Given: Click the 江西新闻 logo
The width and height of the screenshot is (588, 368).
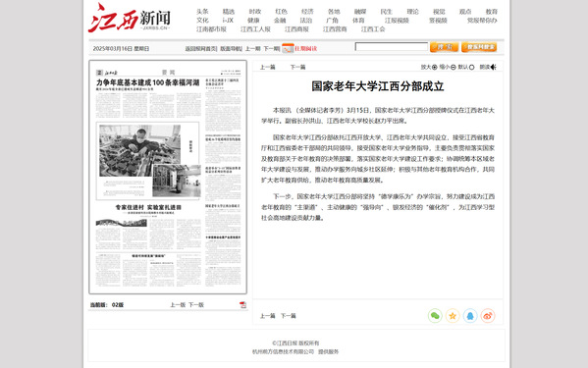Looking at the screenshot, I should 130,18.
